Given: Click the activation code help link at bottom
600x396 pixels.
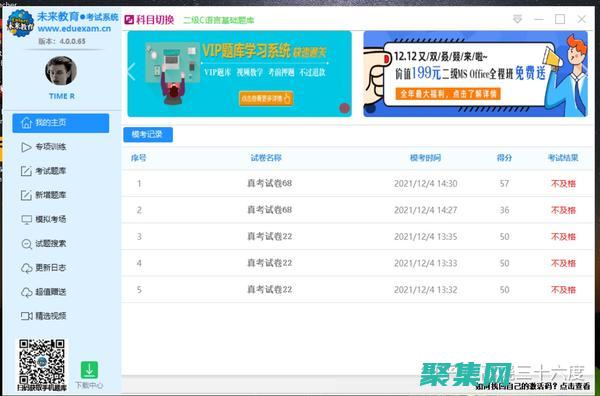Looking at the screenshot, I should (x=533, y=386).
